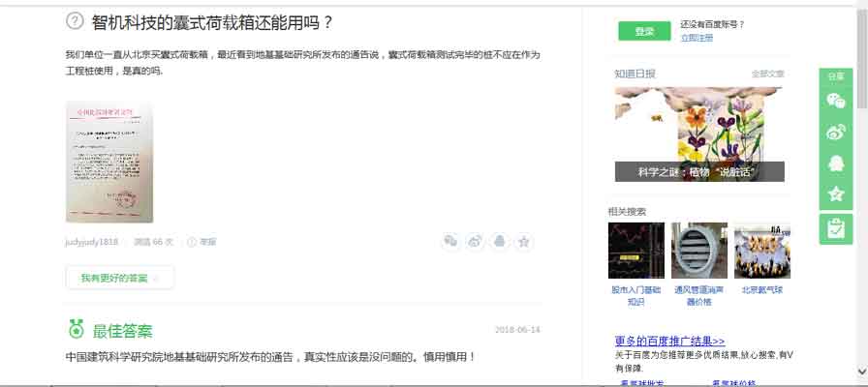Open the 股市入门基础知识 link
This screenshot has width=868, height=387.
pos(636,296)
